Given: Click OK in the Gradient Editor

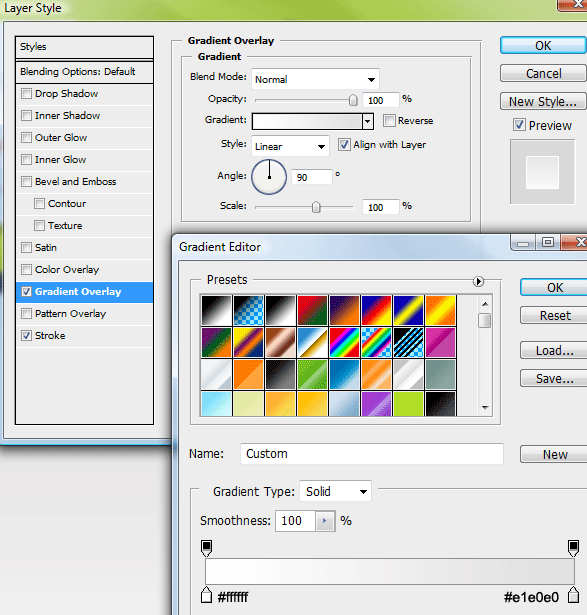Looking at the screenshot, I should 555,287.
